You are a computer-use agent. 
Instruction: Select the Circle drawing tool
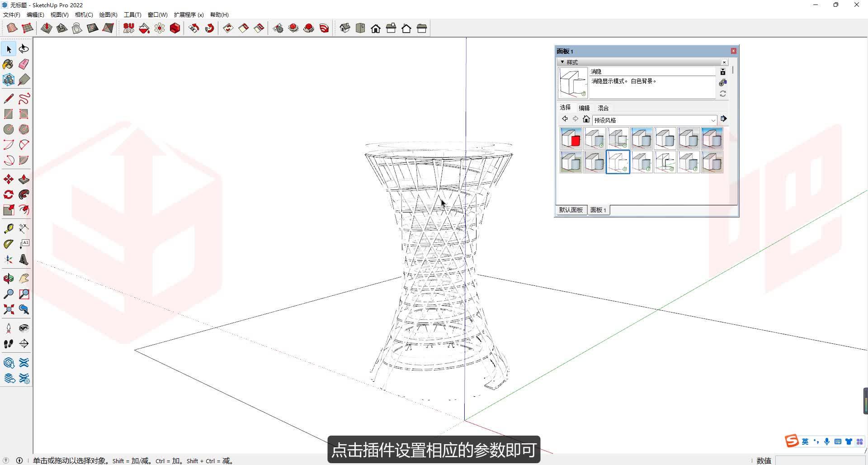(x=9, y=129)
